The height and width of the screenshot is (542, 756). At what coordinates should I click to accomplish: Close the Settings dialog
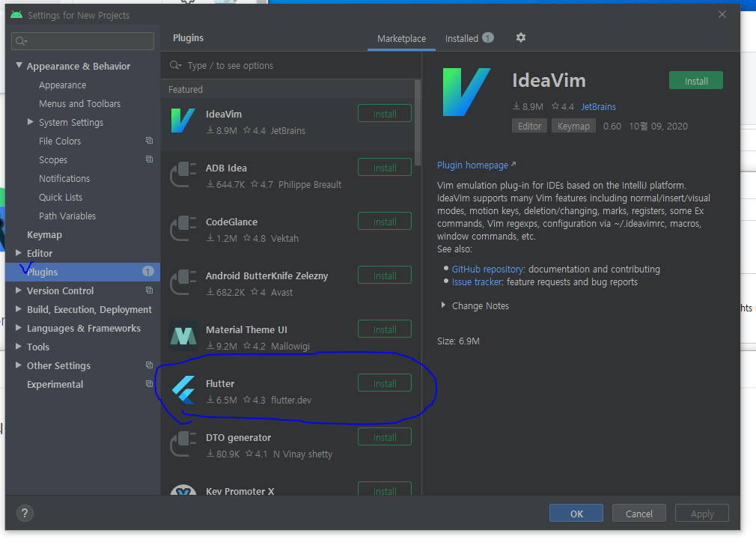(722, 14)
